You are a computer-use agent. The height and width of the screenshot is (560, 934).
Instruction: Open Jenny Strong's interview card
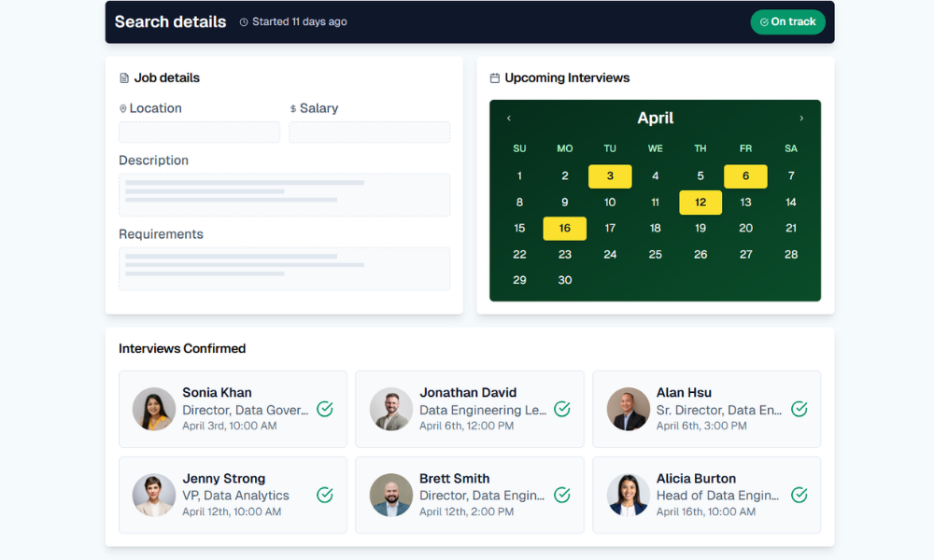(x=233, y=495)
